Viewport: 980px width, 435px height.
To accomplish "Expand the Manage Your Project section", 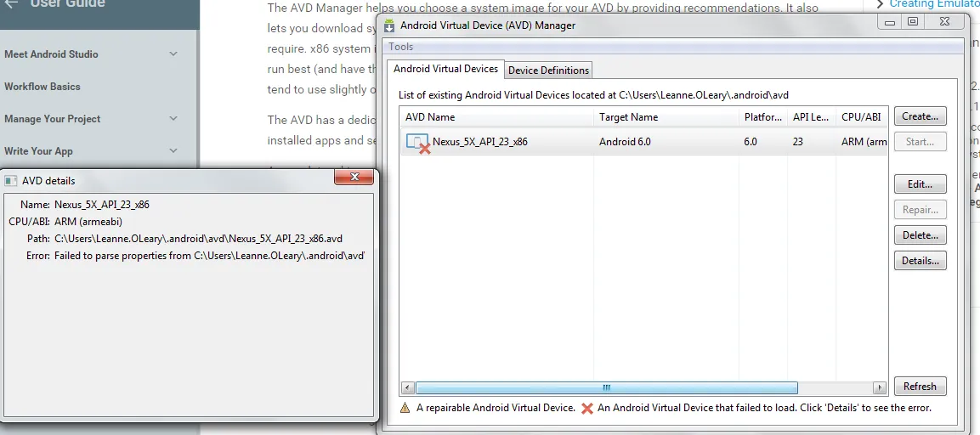I will tap(173, 119).
